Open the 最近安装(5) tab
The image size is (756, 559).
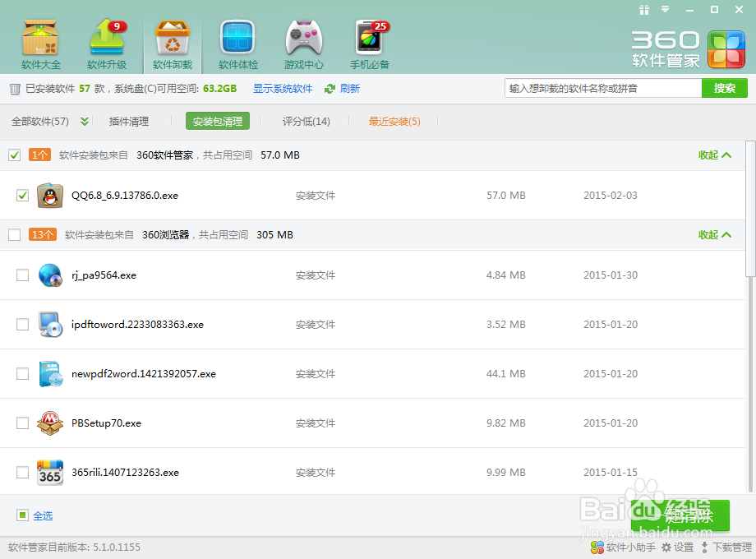394,121
